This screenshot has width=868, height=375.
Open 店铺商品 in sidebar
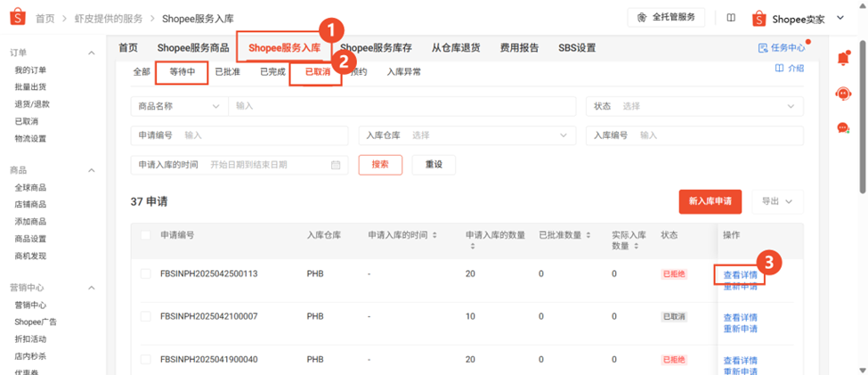[x=30, y=204]
